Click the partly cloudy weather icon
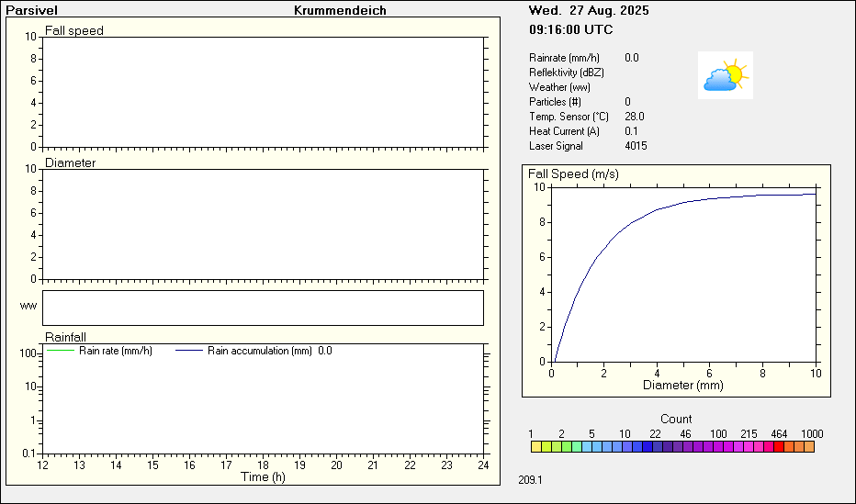Screen dimensions: 856x504 [x=726, y=76]
